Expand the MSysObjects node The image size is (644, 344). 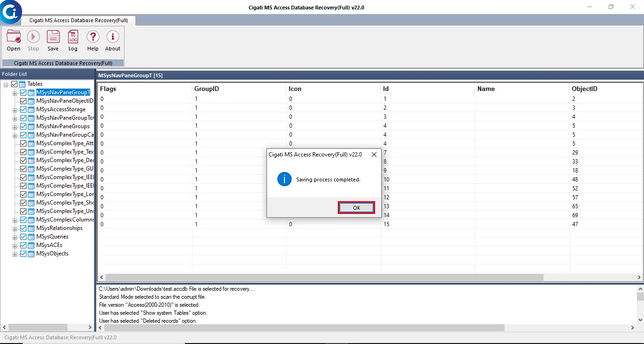[15, 254]
